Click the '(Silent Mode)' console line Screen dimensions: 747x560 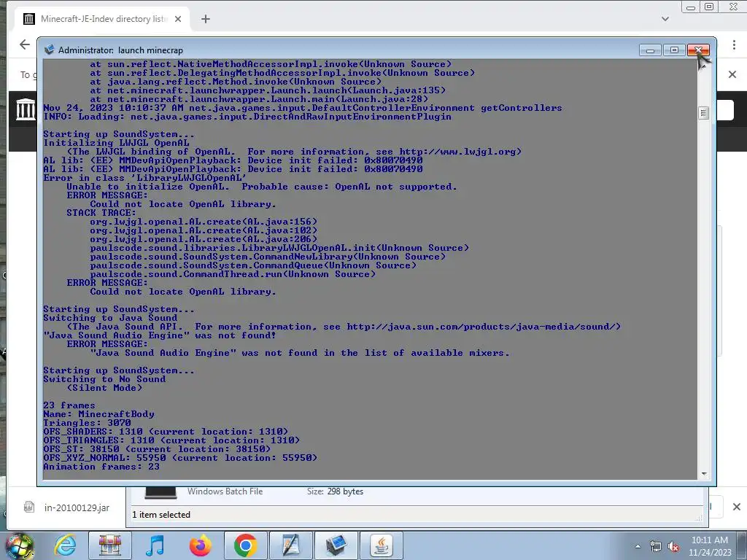pos(104,388)
